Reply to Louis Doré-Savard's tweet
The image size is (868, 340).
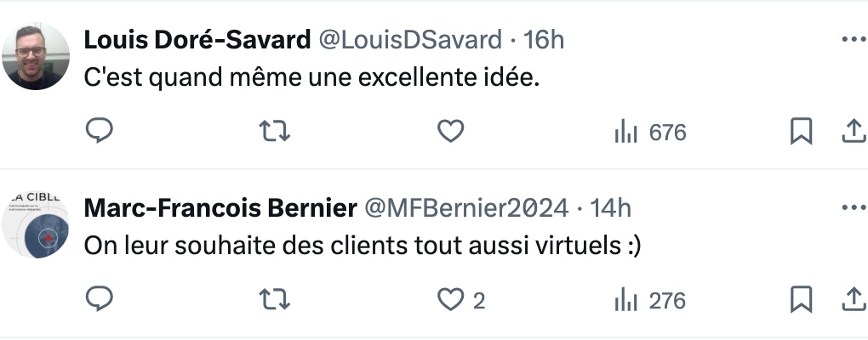point(100,132)
